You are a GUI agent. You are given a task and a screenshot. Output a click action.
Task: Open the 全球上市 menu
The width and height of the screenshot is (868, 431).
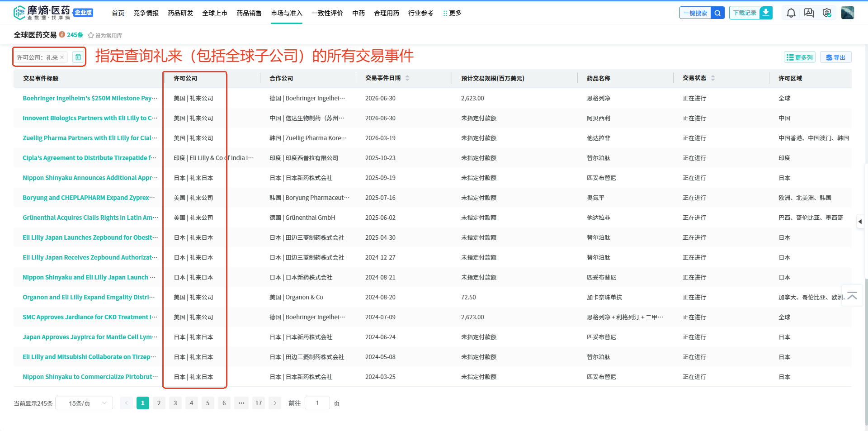click(x=215, y=13)
